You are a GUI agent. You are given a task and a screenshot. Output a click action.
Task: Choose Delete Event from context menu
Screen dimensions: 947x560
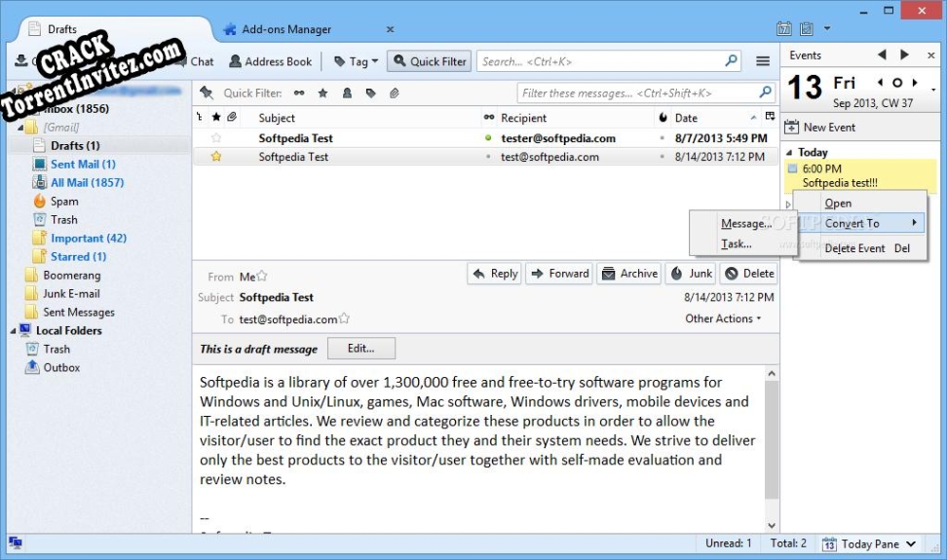[x=860, y=248]
